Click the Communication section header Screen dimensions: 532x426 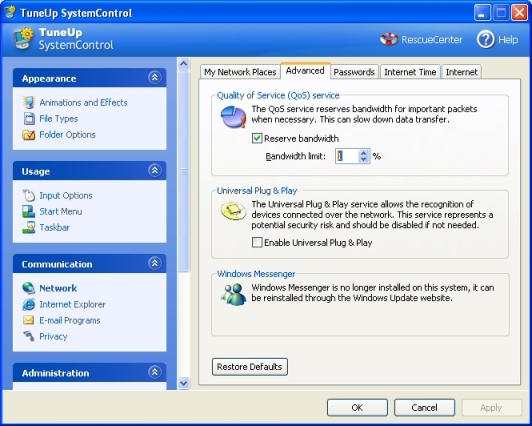pos(90,264)
